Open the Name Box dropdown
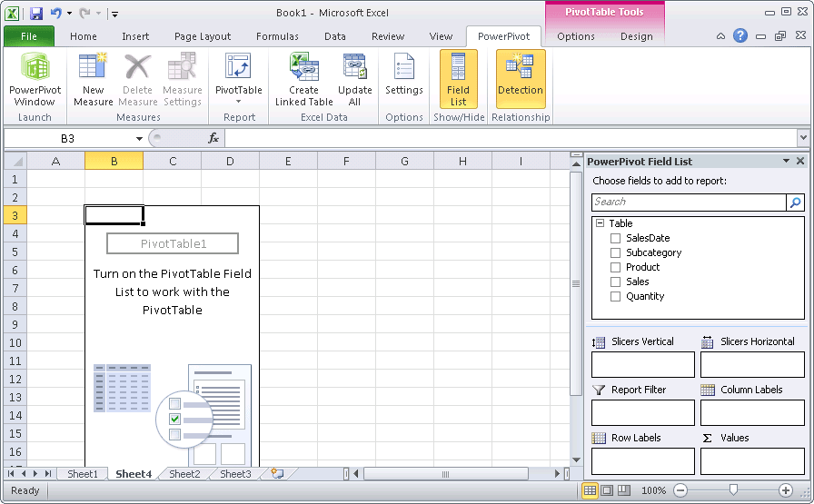Viewport: 814px width, 504px height. click(139, 139)
